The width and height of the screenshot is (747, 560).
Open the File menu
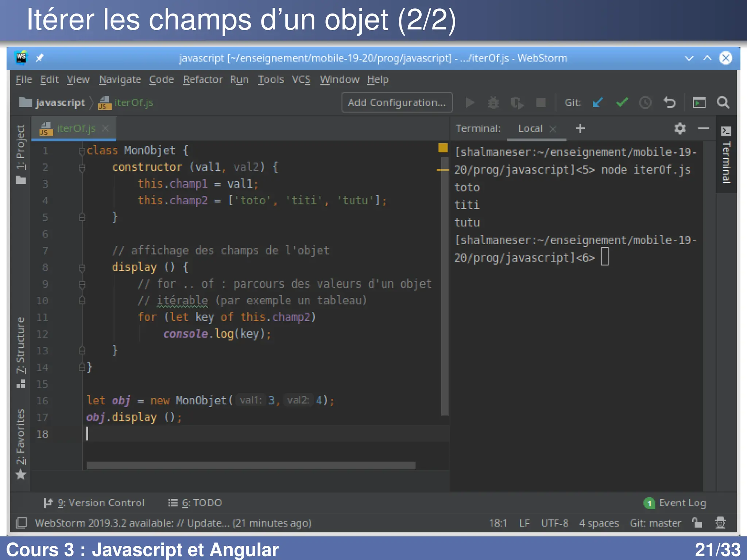(24, 79)
